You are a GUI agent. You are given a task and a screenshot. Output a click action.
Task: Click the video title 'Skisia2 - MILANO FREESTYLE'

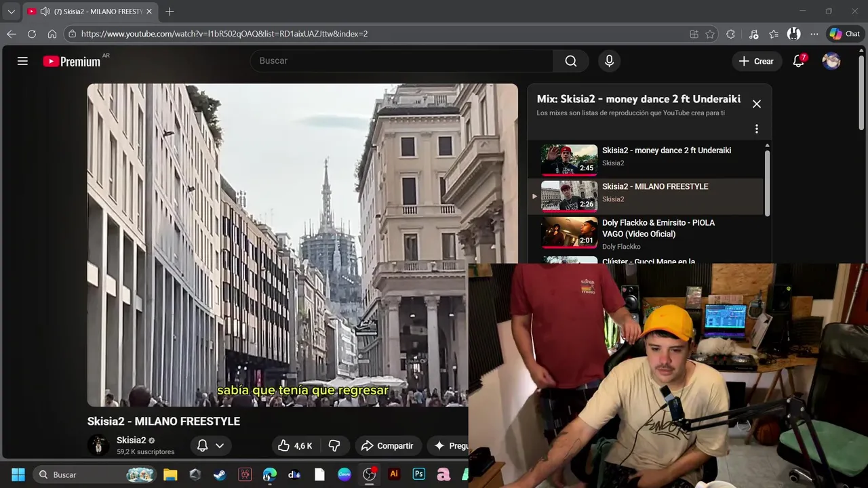(163, 421)
